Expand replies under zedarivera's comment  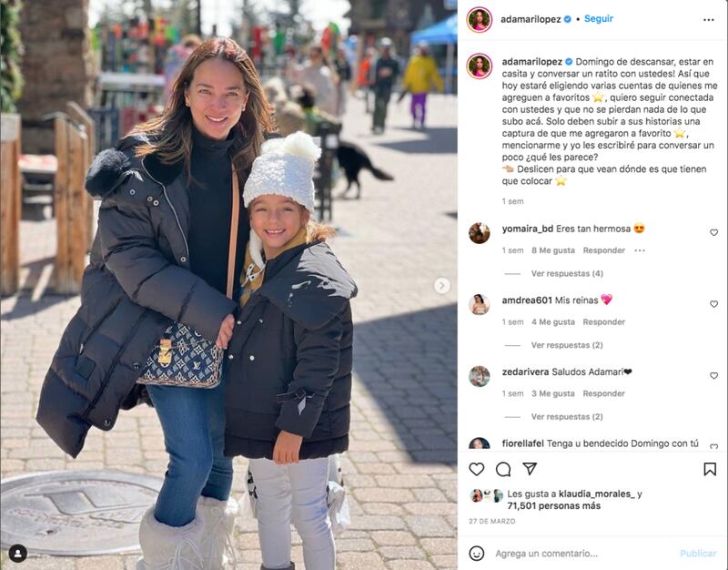(567, 417)
